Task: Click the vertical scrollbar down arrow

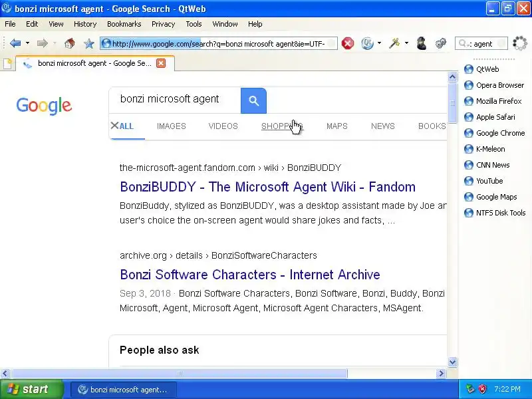Action: [452, 362]
